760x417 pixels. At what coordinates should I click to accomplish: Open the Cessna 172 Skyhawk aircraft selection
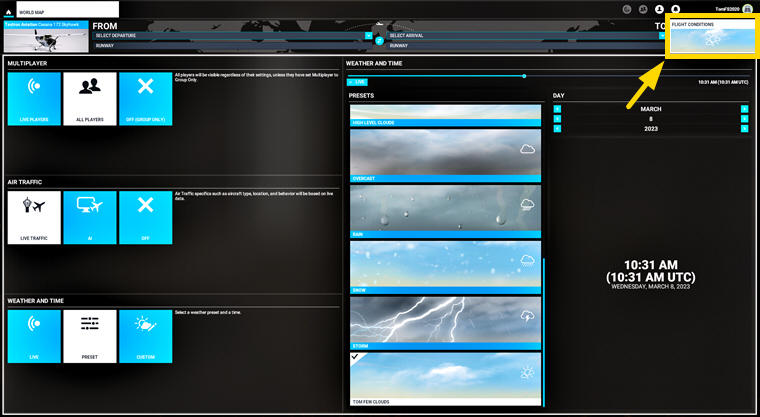[x=47, y=36]
